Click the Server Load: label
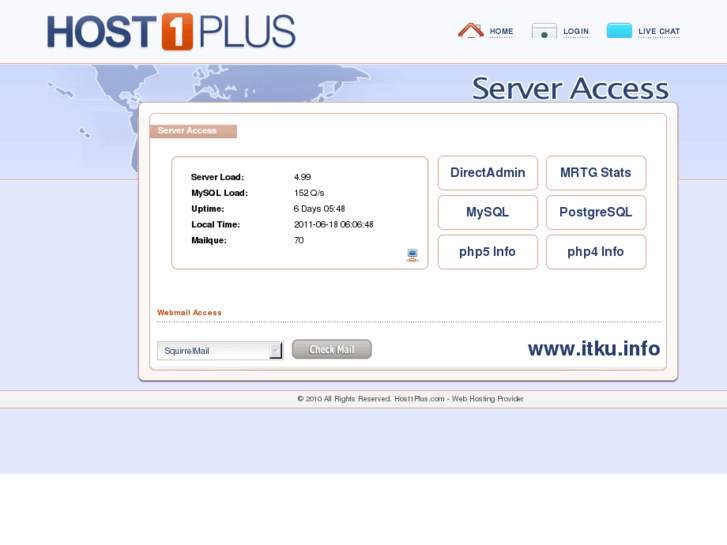 tap(217, 177)
